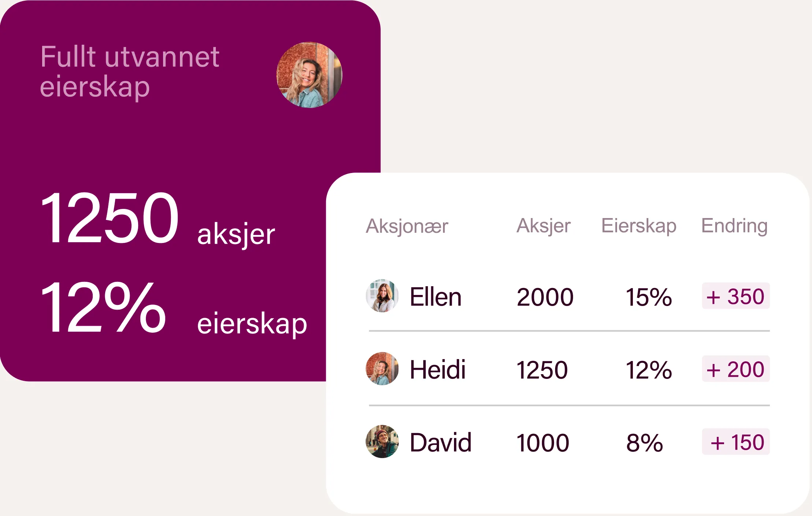Click David's profile avatar in table
Image resolution: width=812 pixels, height=516 pixels.
[382, 442]
